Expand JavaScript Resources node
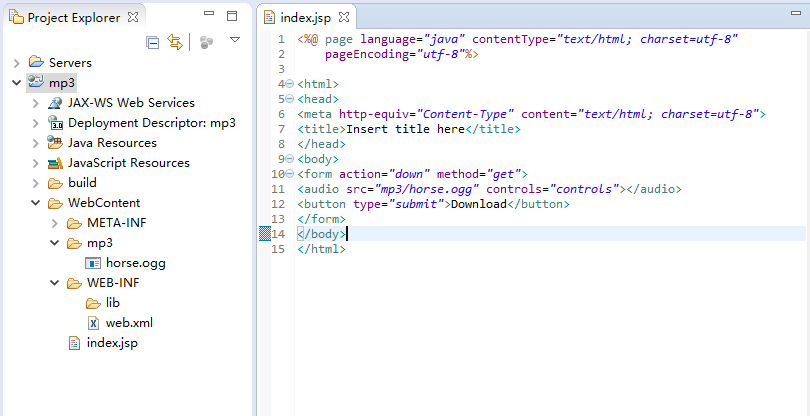The image size is (810, 416). click(35, 163)
